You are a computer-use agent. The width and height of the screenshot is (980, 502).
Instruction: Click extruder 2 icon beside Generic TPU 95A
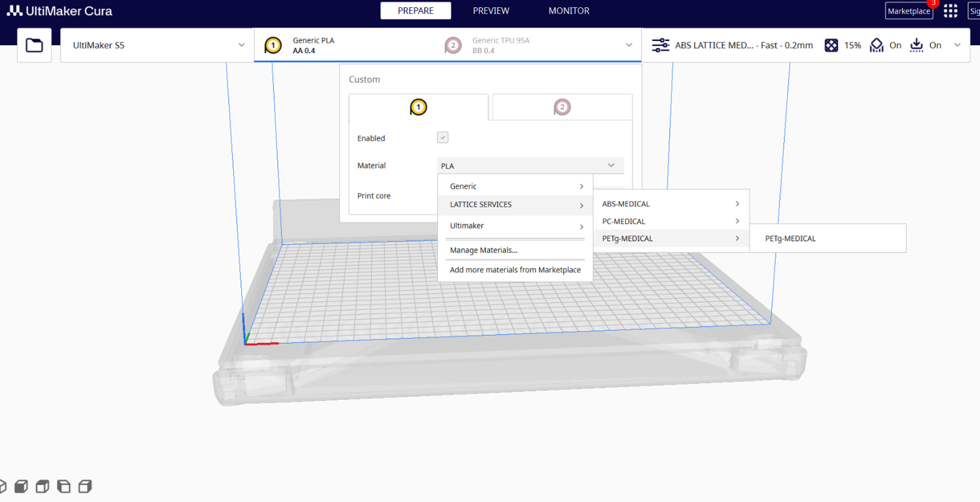point(453,45)
